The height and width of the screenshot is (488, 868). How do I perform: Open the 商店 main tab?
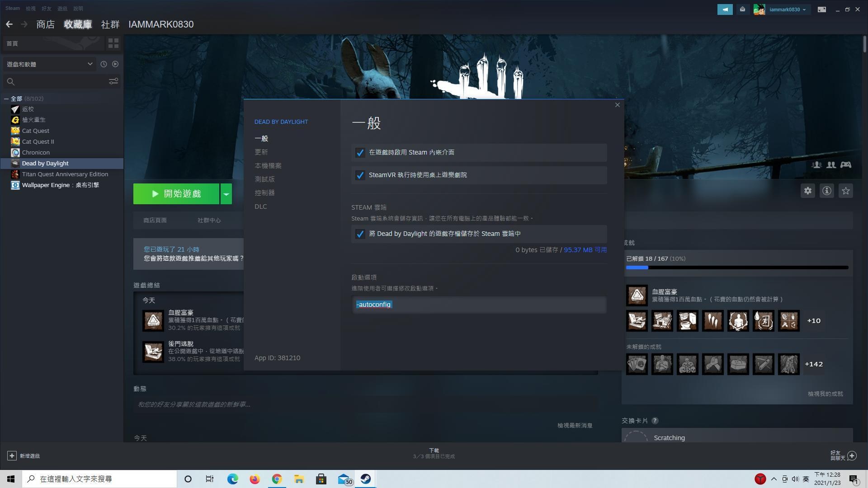coord(45,24)
